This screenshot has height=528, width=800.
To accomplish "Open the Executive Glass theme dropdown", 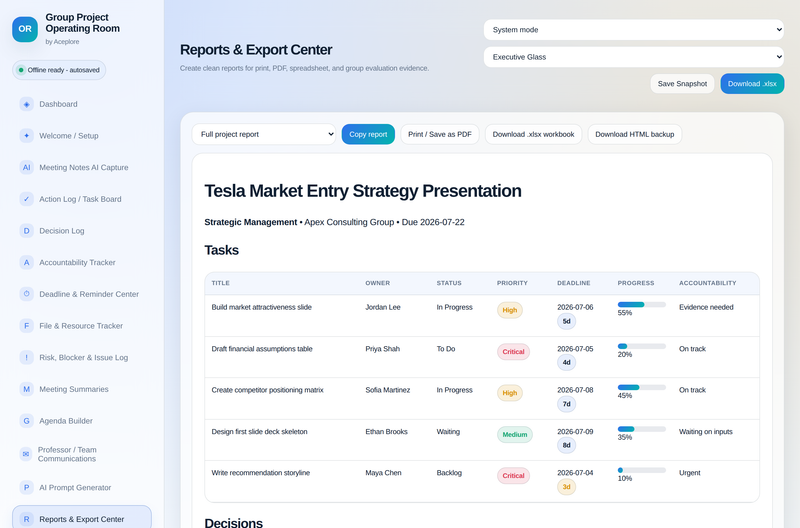I will (x=634, y=57).
